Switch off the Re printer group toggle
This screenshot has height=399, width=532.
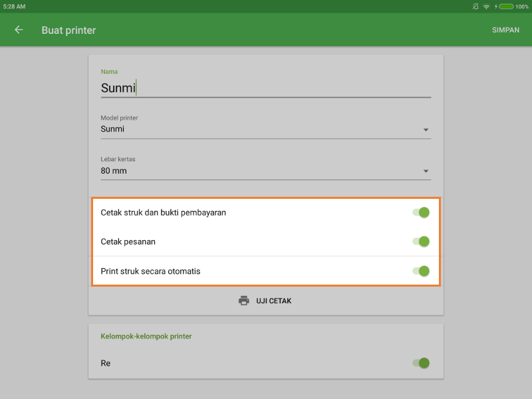421,363
